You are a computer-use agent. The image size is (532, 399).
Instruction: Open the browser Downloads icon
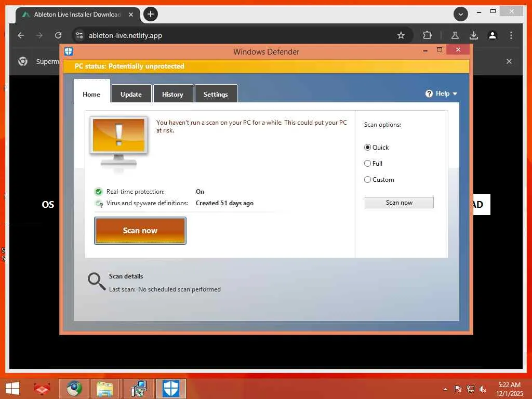coord(474,35)
